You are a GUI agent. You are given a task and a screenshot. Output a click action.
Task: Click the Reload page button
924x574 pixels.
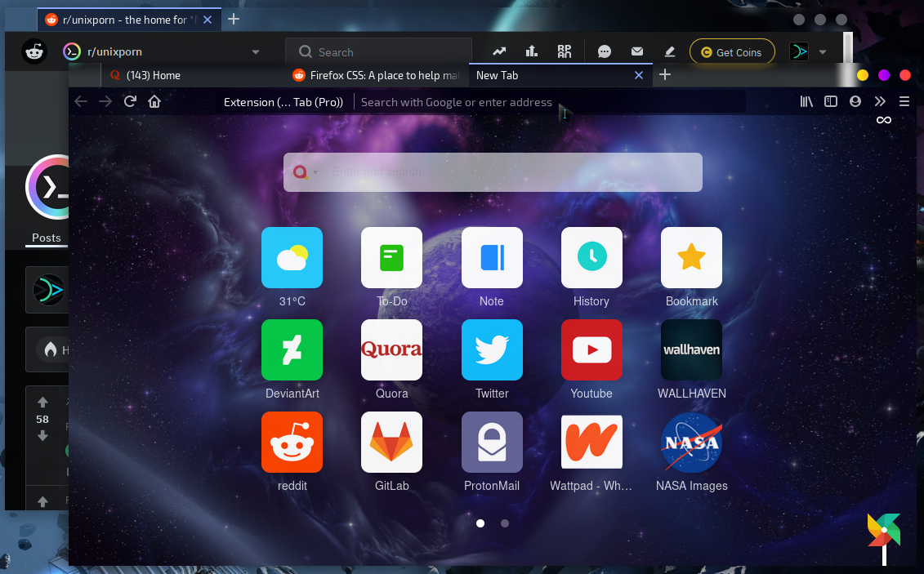[130, 101]
